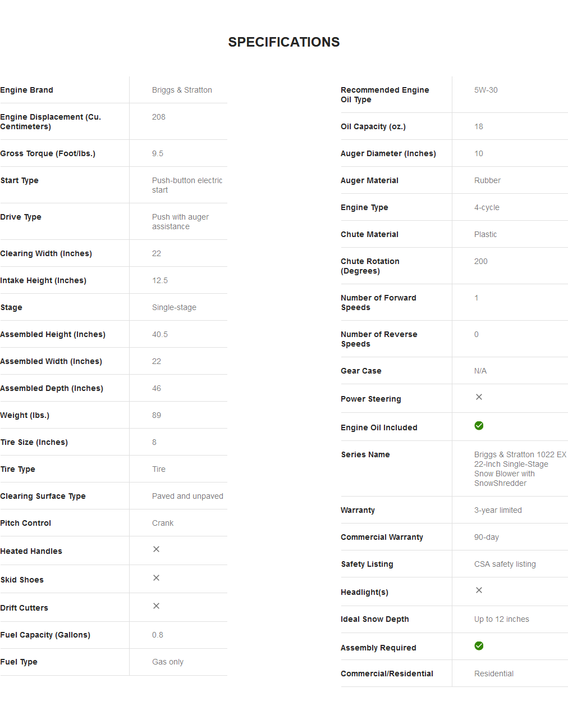Click the X icon beside Skid Shoes
568x728 pixels.
pos(157,578)
